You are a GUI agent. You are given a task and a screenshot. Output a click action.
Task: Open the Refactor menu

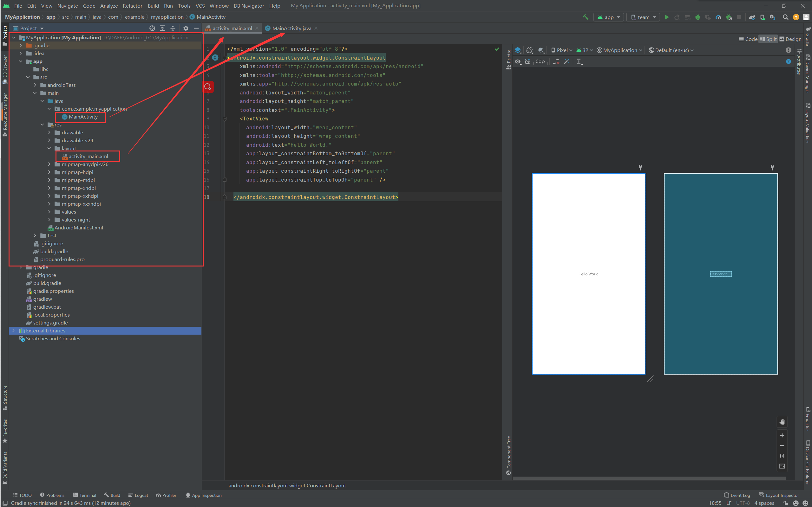tap(132, 6)
